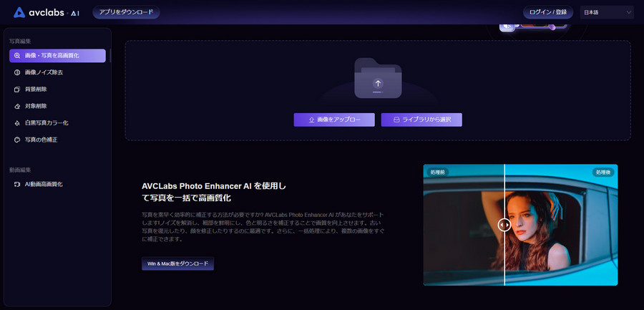Click the eraser icon beside 対象削除
This screenshot has height=310, width=644.
click(17, 106)
